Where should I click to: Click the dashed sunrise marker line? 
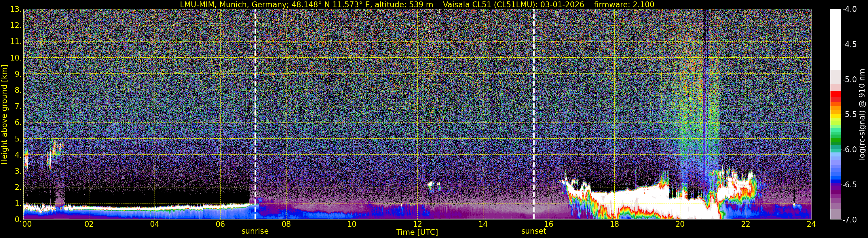pyautogui.click(x=255, y=114)
